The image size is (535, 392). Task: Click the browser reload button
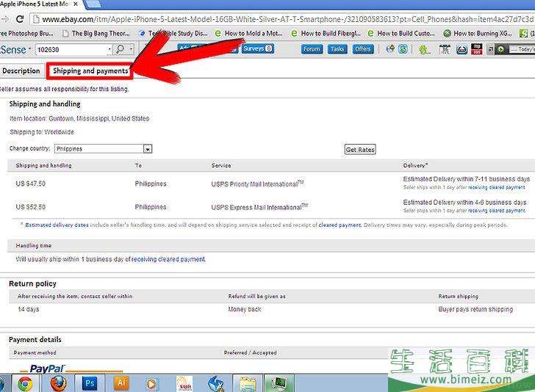20,19
